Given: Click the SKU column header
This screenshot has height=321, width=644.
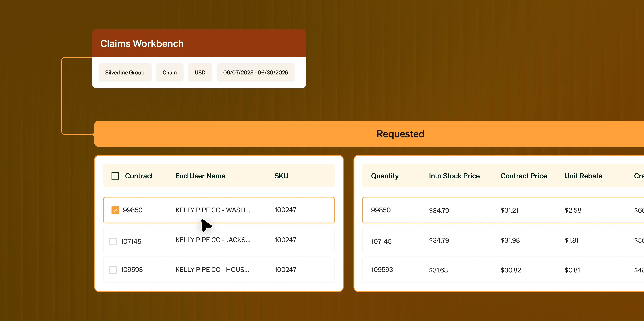Looking at the screenshot, I should 281,176.
